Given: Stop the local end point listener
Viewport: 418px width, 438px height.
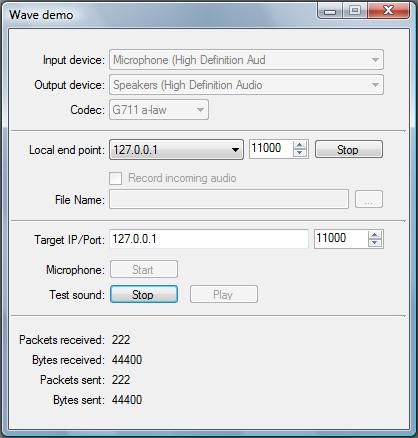Looking at the screenshot, I should coord(349,149).
